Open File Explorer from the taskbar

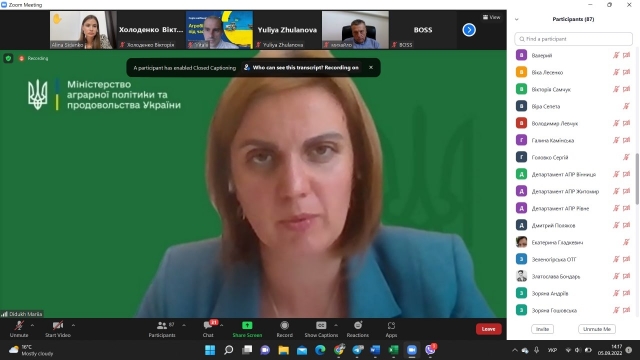click(x=283, y=350)
